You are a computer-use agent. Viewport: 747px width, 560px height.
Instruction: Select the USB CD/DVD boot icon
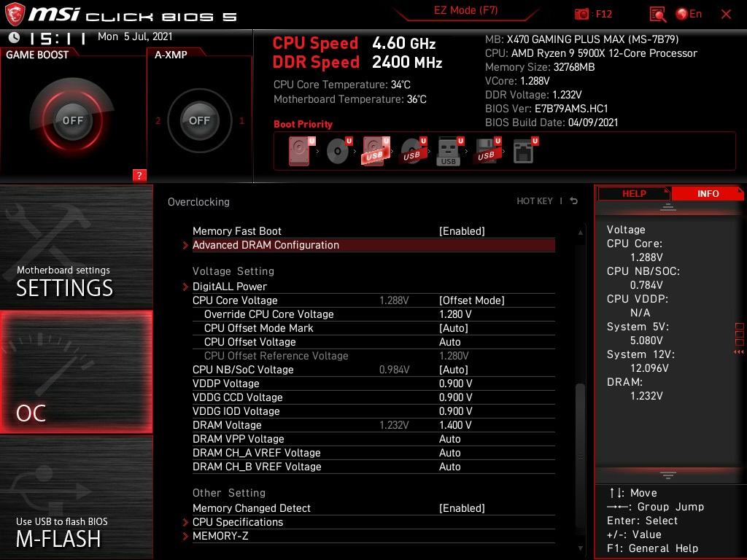coord(414,151)
